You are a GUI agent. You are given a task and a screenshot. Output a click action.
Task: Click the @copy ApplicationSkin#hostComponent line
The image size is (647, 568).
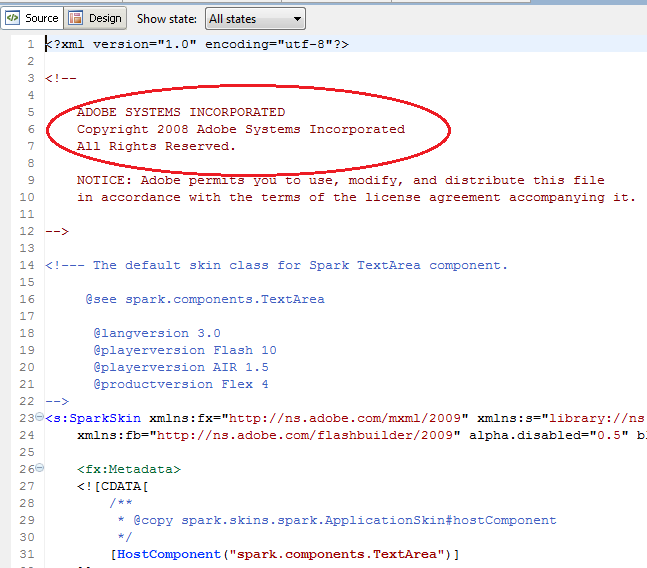coord(337,520)
